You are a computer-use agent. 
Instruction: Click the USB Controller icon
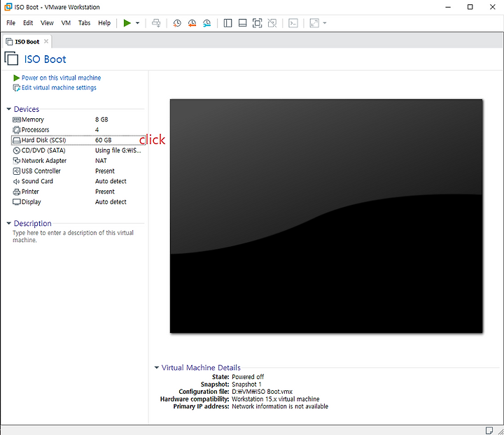click(x=17, y=171)
